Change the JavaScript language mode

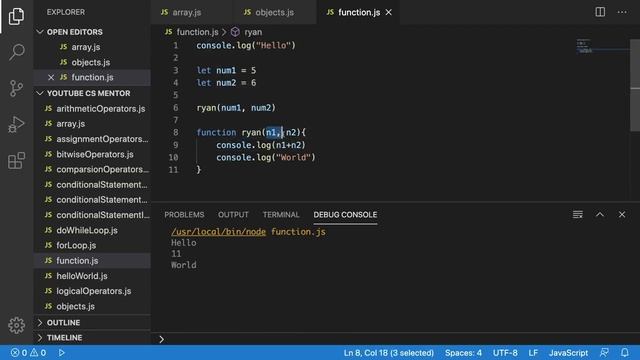coord(568,353)
